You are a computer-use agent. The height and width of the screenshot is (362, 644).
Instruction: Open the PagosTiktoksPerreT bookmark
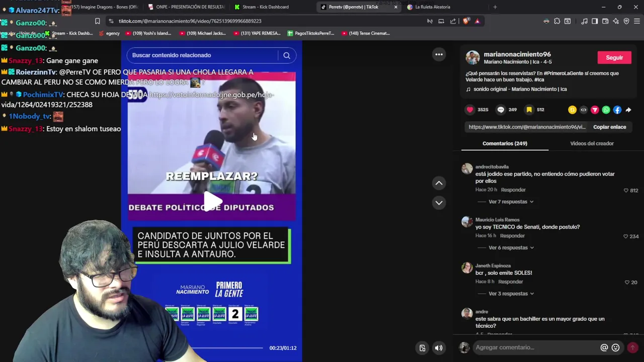pos(310,33)
